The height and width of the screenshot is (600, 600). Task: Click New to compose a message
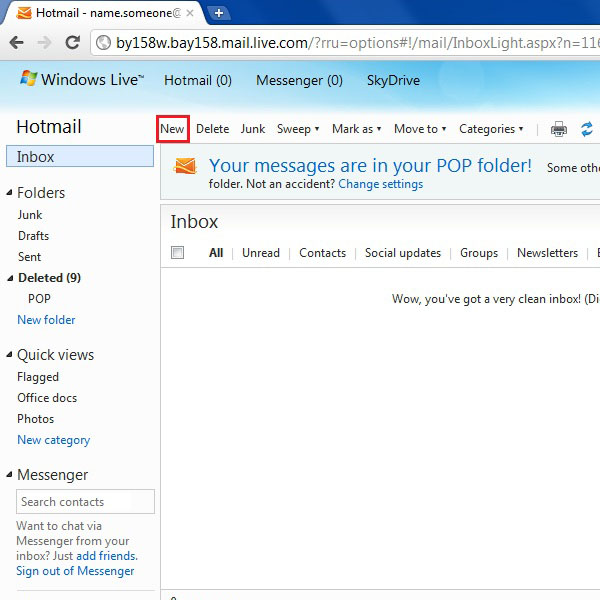[x=173, y=129]
